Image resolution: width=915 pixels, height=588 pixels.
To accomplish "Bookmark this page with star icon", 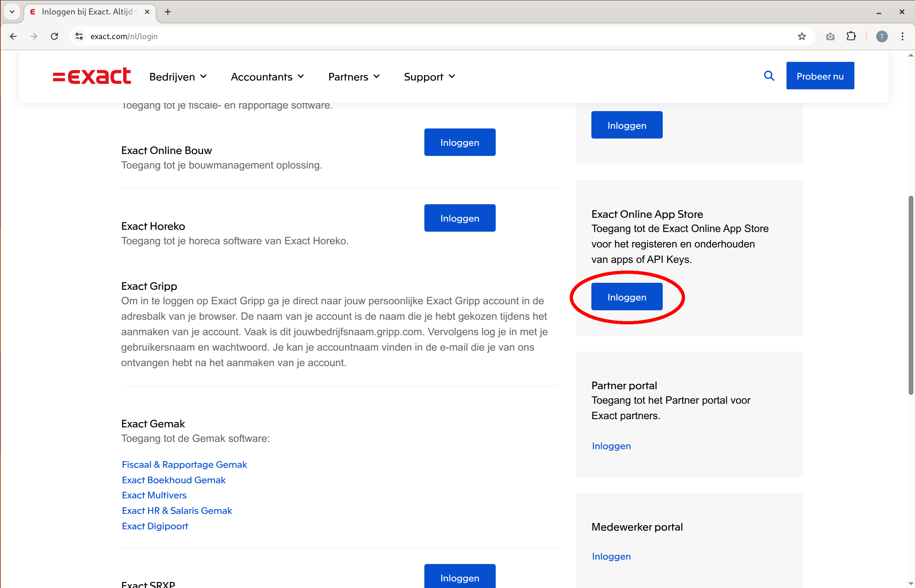I will click(x=802, y=36).
